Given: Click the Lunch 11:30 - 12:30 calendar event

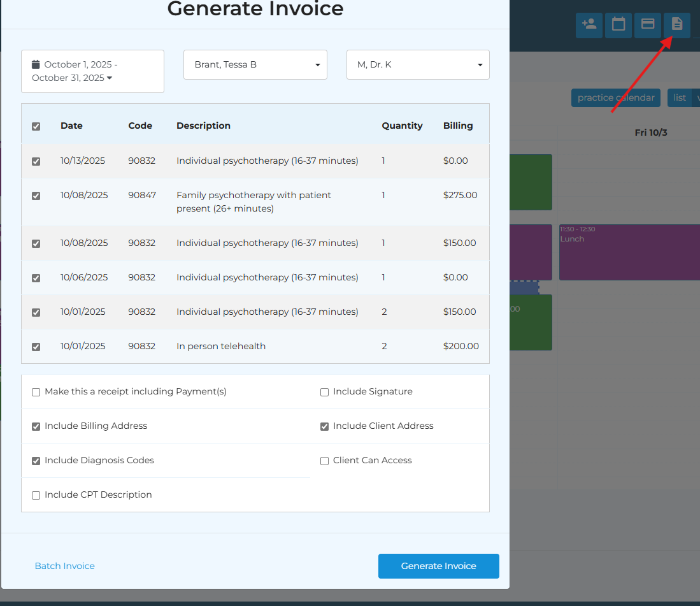Looking at the screenshot, I should point(629,252).
